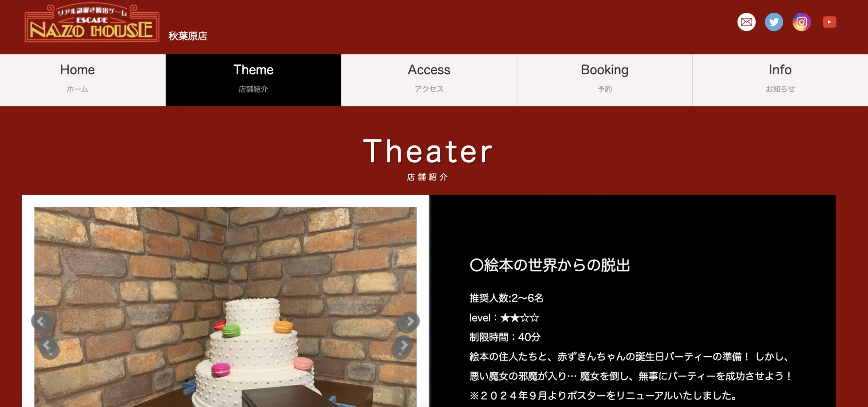Open the YouTube channel icon

829,22
